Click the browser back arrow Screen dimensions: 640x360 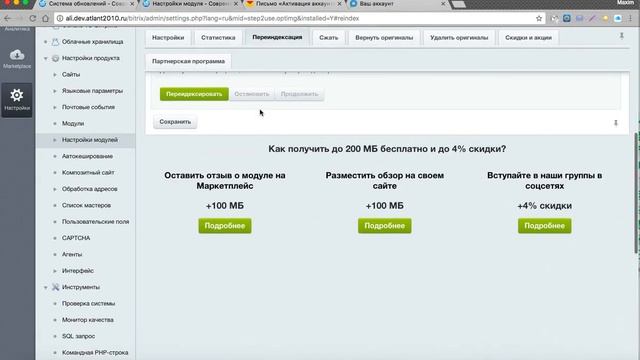(8, 18)
